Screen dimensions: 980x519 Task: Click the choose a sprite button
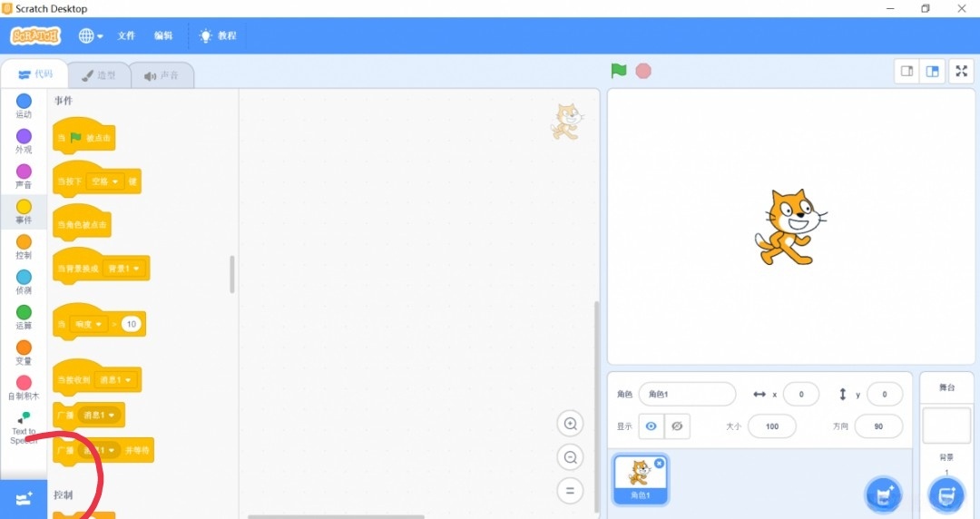coord(883,496)
